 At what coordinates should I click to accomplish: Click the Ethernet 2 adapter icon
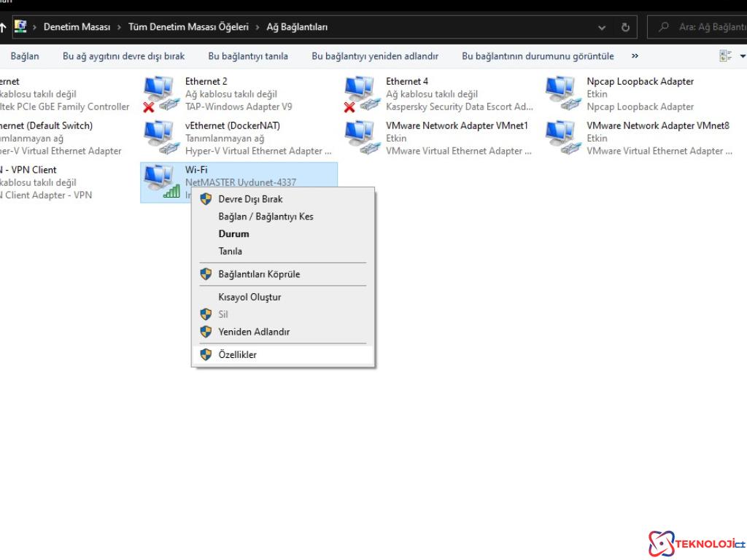coord(159,94)
